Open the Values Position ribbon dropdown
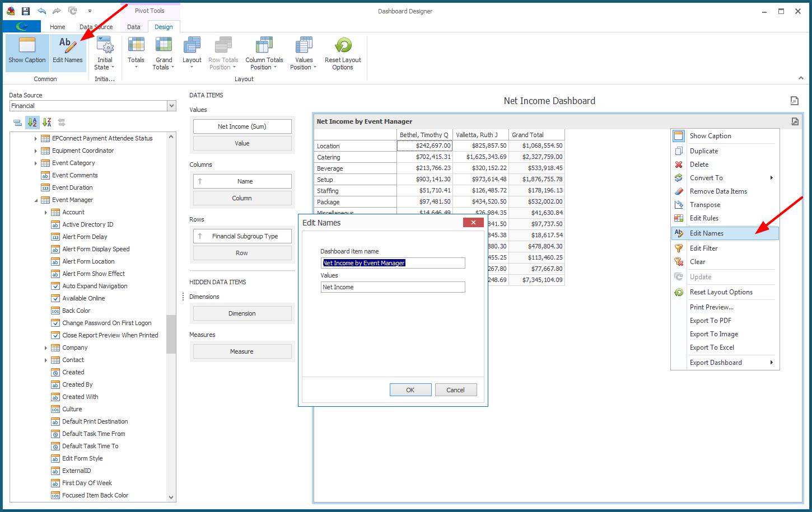This screenshot has height=512, width=812. pos(304,53)
